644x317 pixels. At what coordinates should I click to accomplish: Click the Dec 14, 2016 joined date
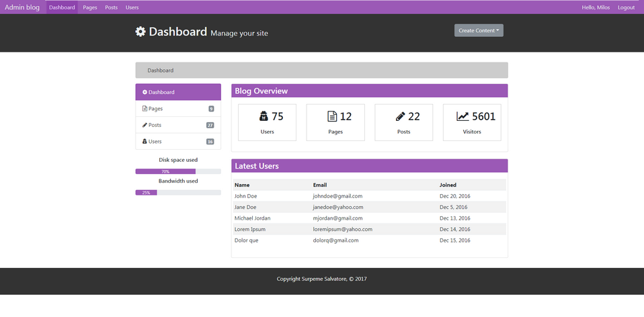click(x=454, y=229)
